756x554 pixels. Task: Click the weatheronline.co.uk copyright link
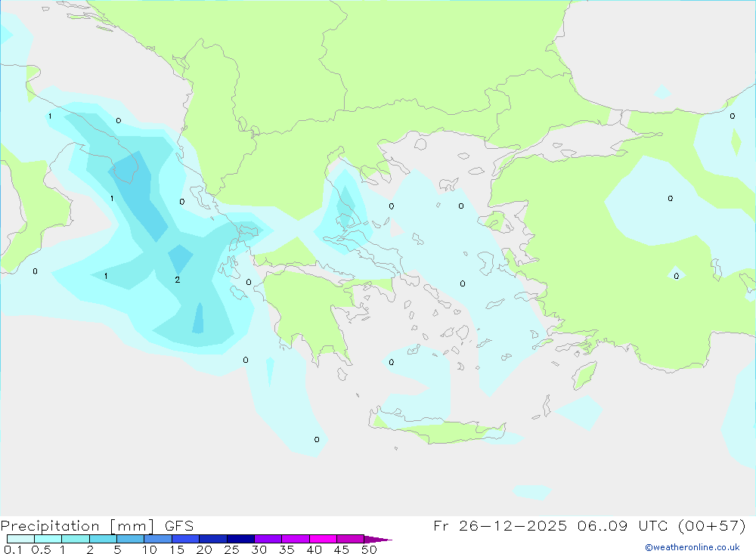692,547
